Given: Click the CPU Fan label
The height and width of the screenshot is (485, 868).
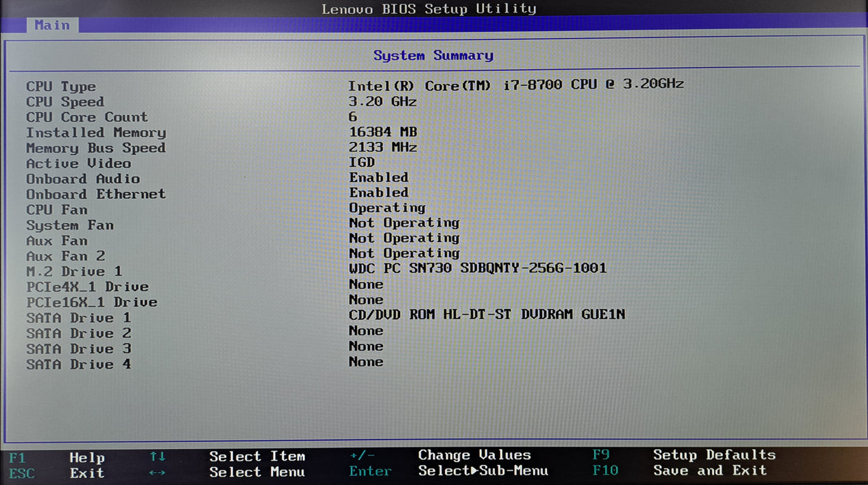Looking at the screenshot, I should click(57, 209).
